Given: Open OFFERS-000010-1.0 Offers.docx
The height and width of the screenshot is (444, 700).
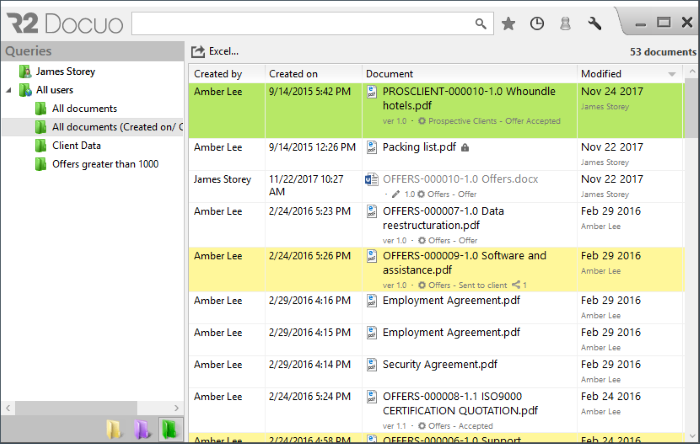Looking at the screenshot, I should coord(460,179).
